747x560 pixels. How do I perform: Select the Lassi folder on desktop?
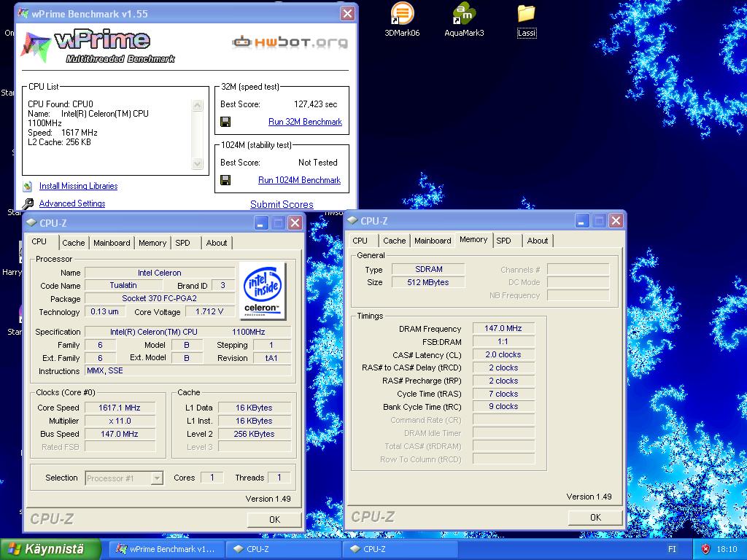[527, 20]
